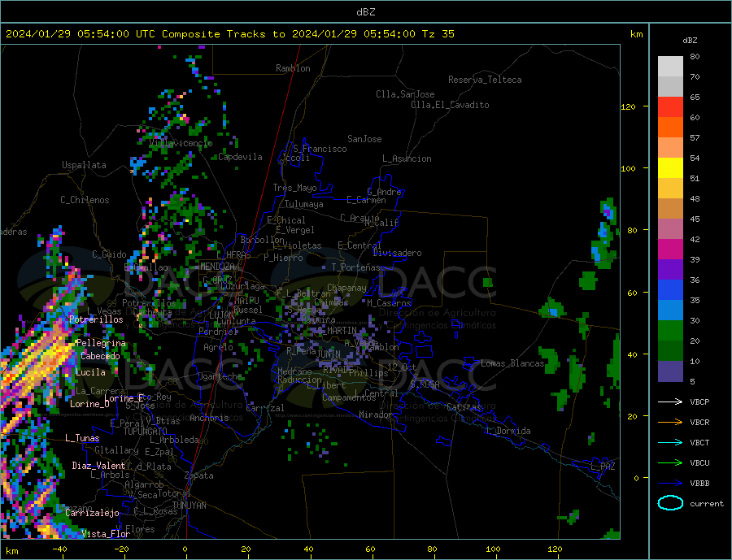Click the TUPUNGATO label
The height and width of the screenshot is (560, 732).
pos(146,432)
